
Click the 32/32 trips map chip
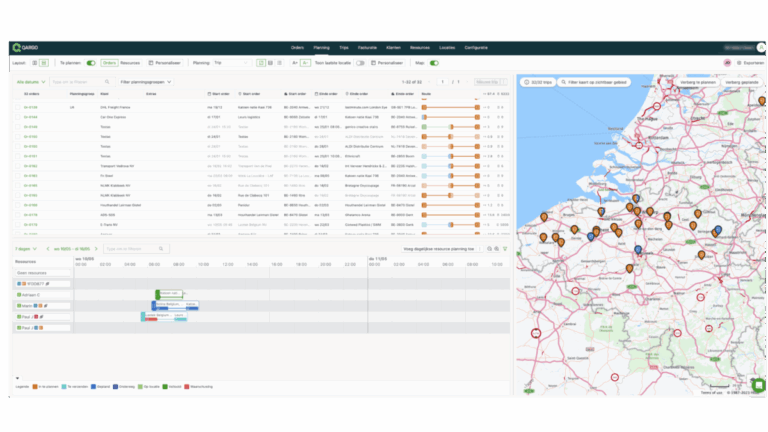538,82
